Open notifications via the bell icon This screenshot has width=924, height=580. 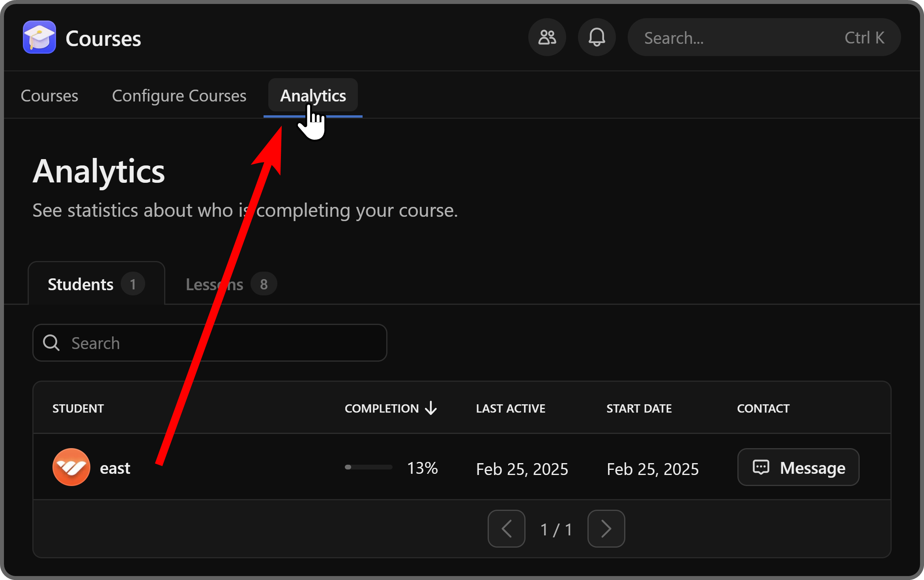coord(597,37)
